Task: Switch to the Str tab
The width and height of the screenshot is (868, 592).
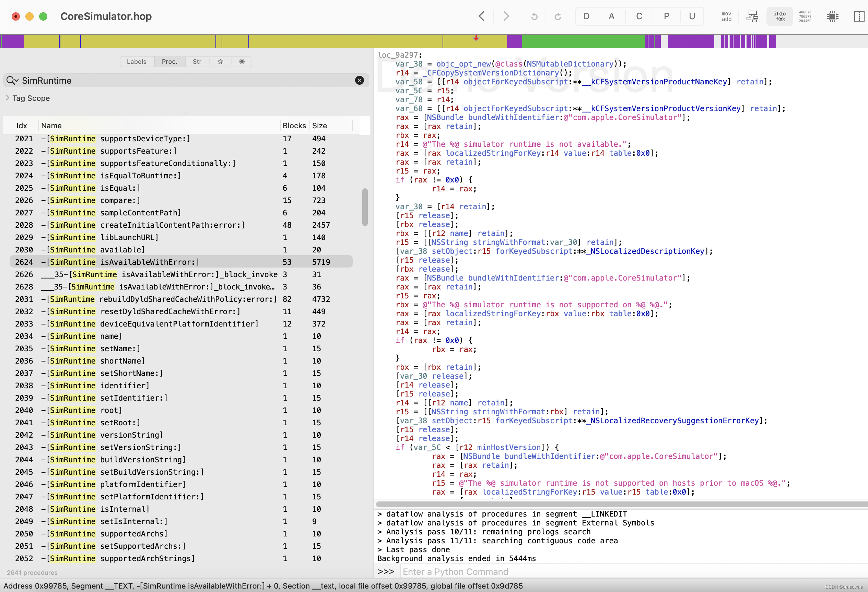Action: coord(197,62)
